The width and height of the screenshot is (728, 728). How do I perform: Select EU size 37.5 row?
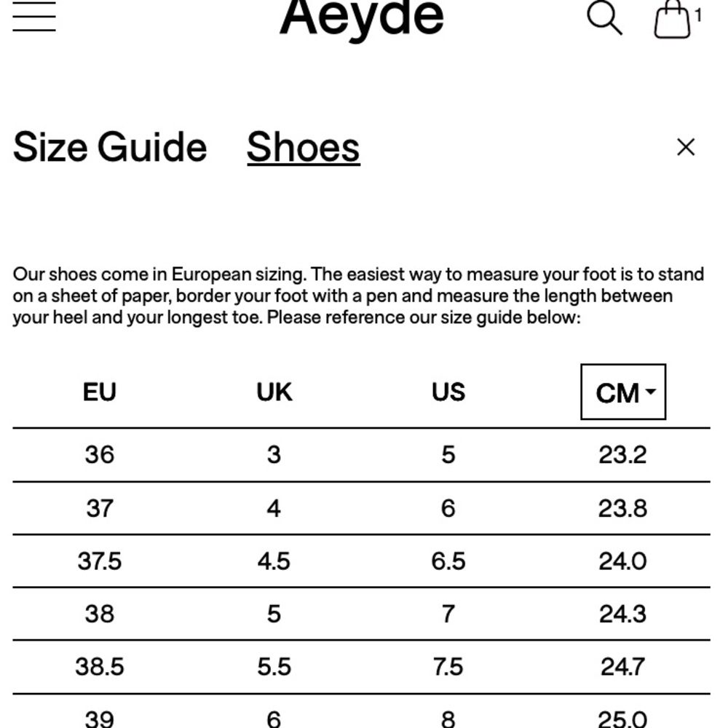click(x=99, y=561)
